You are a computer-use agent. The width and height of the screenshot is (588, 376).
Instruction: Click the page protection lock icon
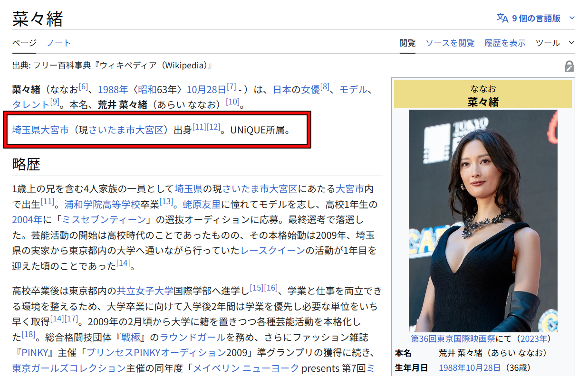[569, 66]
